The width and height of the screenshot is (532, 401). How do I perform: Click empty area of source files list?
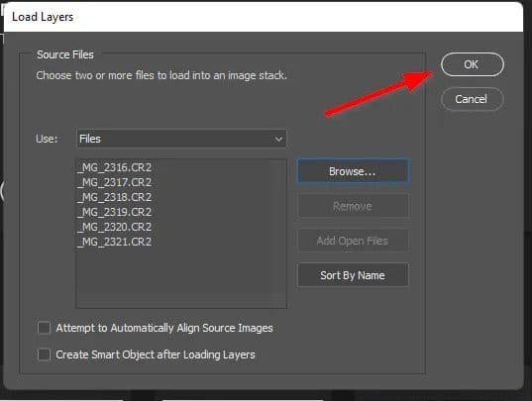[x=181, y=278]
